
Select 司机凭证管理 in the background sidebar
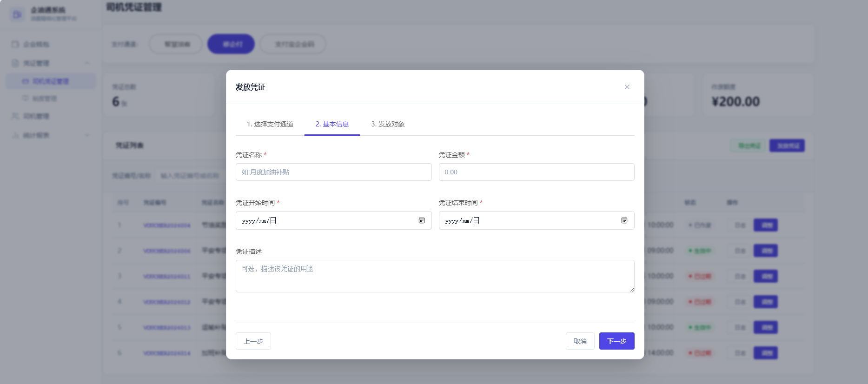point(50,81)
